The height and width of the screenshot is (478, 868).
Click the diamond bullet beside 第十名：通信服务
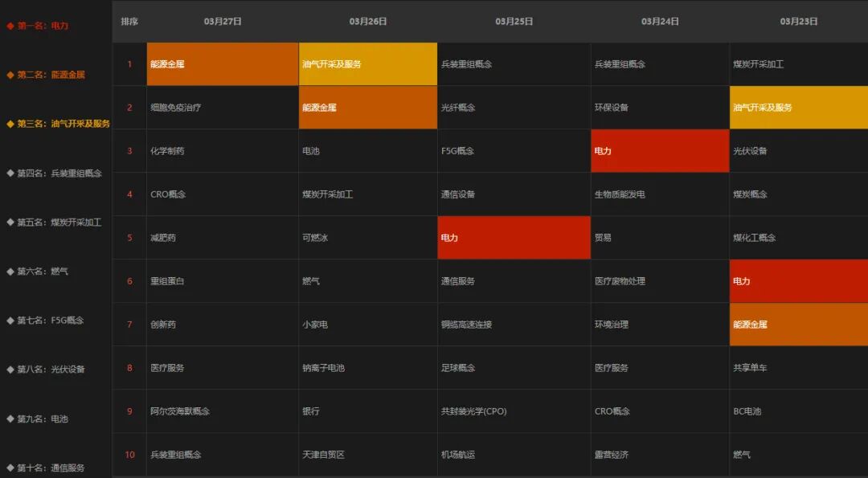coord(10,468)
